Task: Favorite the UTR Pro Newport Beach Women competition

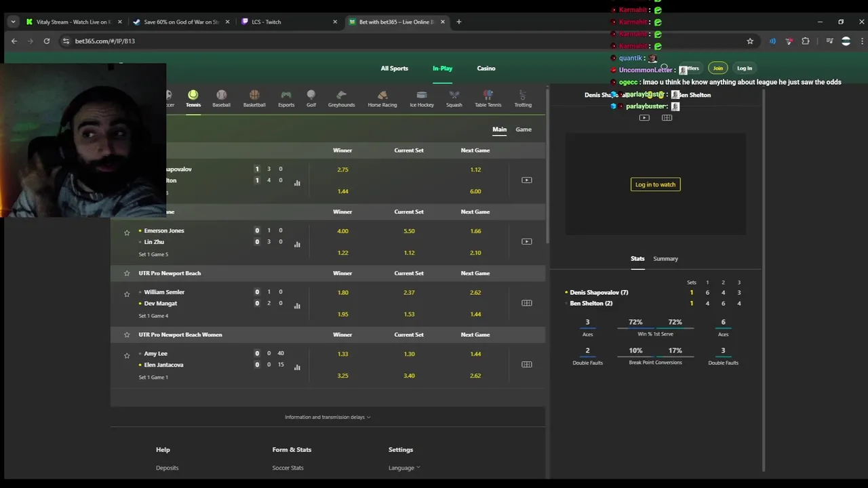Action: coord(127,335)
